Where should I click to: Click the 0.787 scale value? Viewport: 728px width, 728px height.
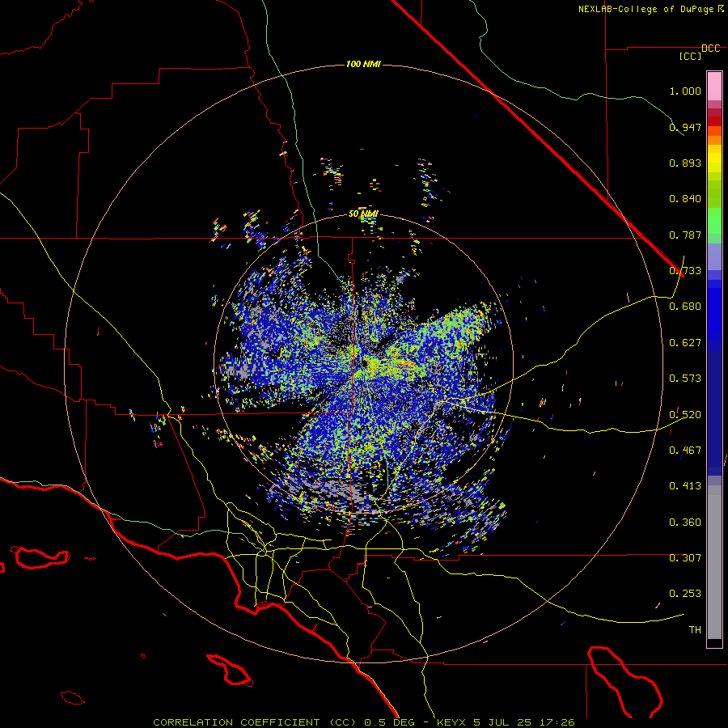(685, 235)
